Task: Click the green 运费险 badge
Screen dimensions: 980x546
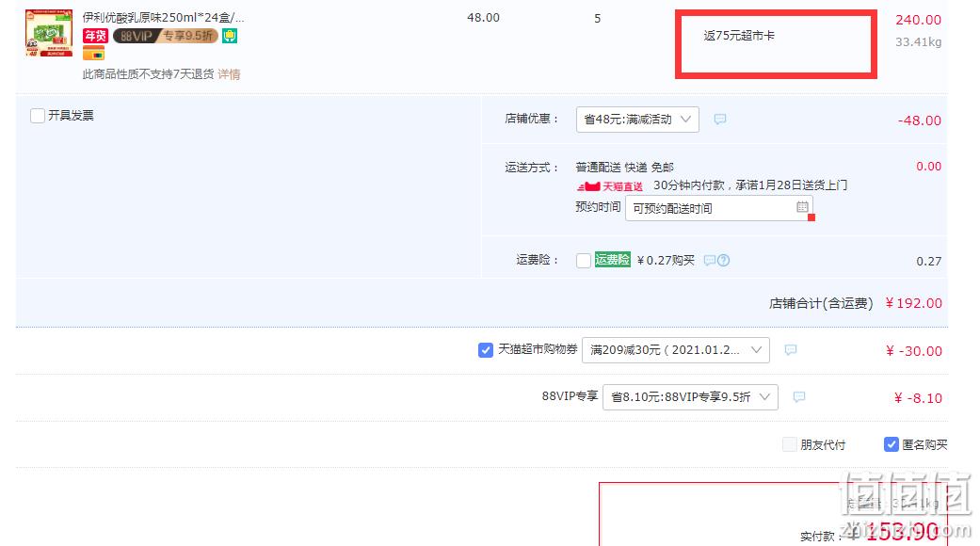Action: [613, 260]
